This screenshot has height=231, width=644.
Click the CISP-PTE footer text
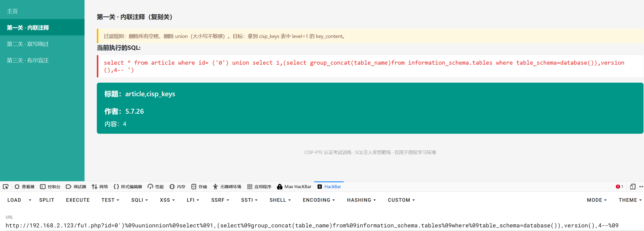click(370, 152)
